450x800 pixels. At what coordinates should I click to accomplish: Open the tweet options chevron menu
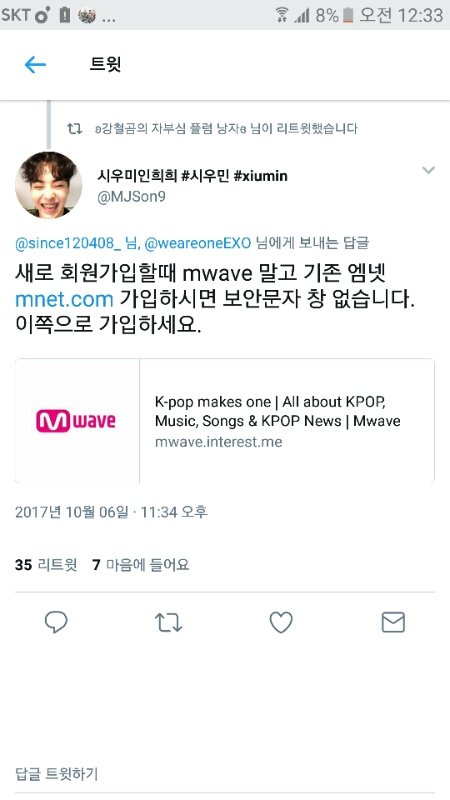[429, 170]
